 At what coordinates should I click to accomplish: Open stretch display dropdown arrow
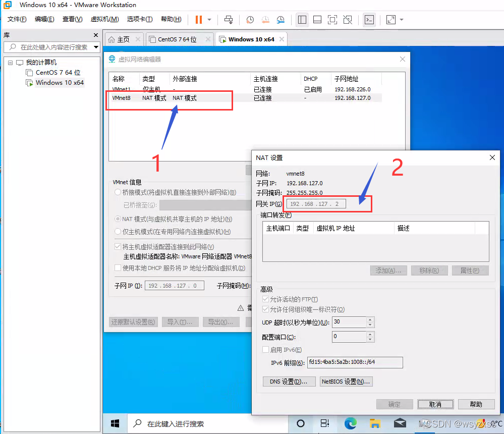(402, 20)
